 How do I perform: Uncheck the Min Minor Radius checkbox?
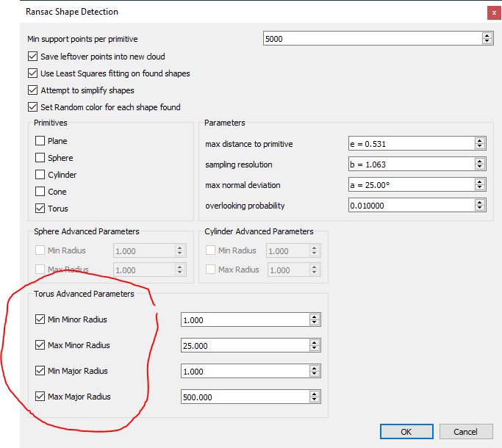pyautogui.click(x=40, y=319)
